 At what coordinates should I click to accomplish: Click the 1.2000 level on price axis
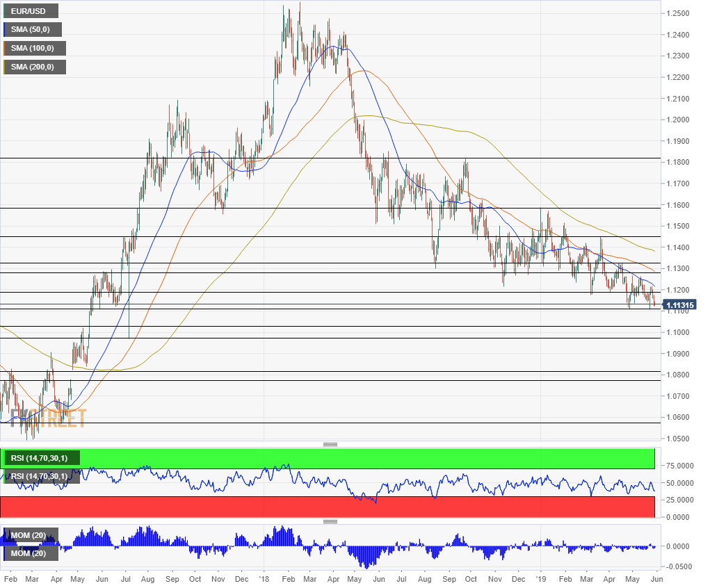[677, 120]
